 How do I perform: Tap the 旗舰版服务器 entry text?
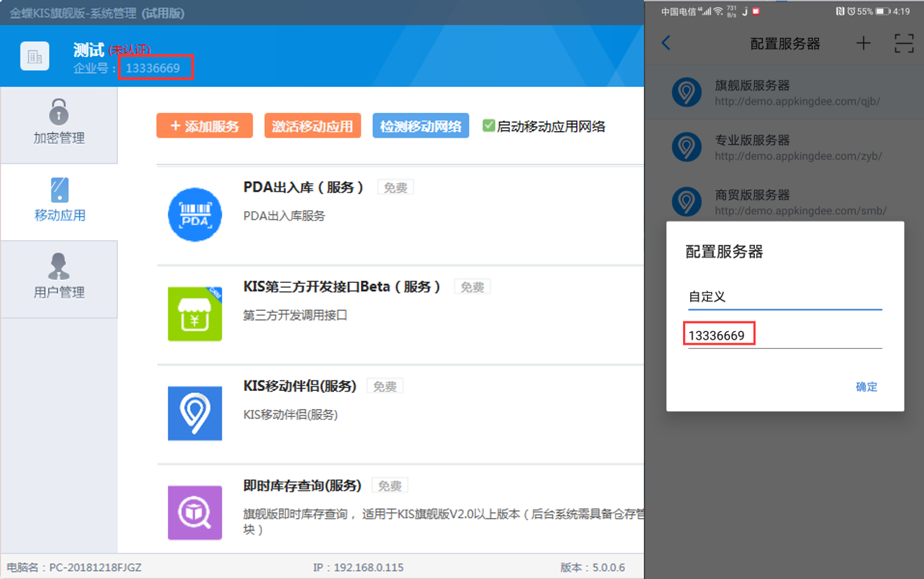point(752,85)
